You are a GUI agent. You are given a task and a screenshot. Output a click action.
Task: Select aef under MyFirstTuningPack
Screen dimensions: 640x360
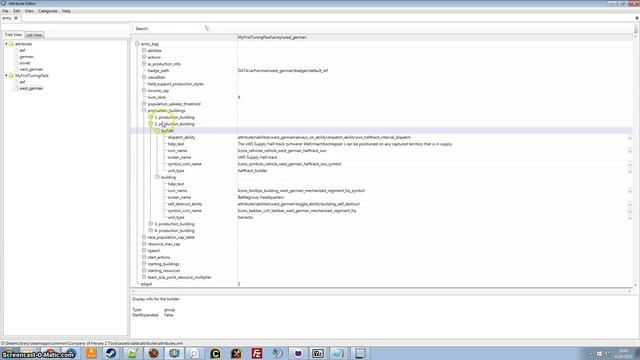22,82
